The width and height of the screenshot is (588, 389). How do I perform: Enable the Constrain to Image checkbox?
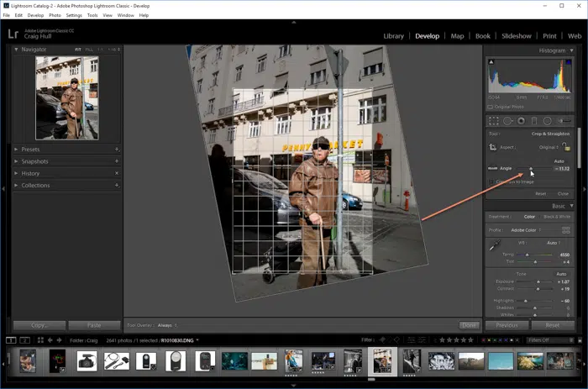click(491, 181)
